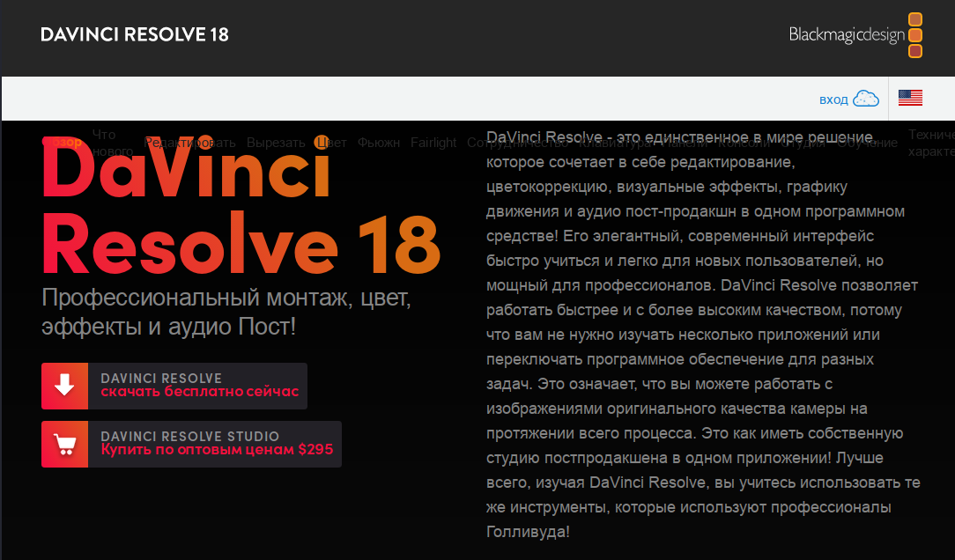Open the Обучение tab
This screenshot has width=955, height=560.
point(867,143)
